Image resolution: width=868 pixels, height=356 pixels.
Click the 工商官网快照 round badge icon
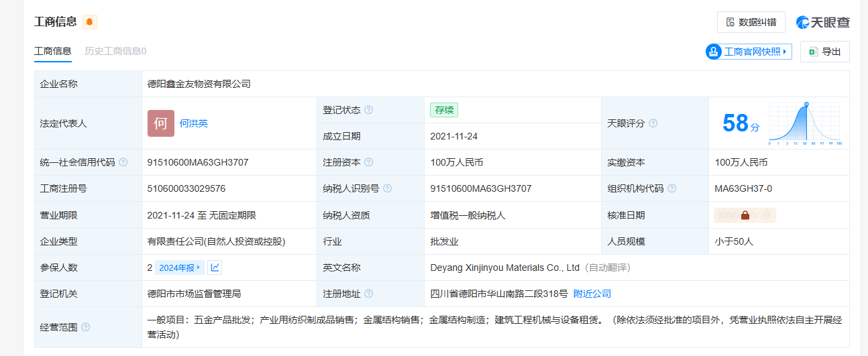(714, 52)
